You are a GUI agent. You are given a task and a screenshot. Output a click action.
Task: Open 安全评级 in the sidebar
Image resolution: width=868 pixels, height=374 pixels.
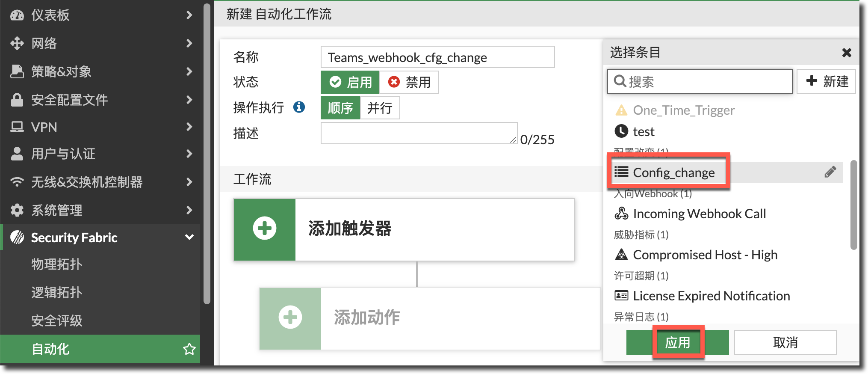57,321
